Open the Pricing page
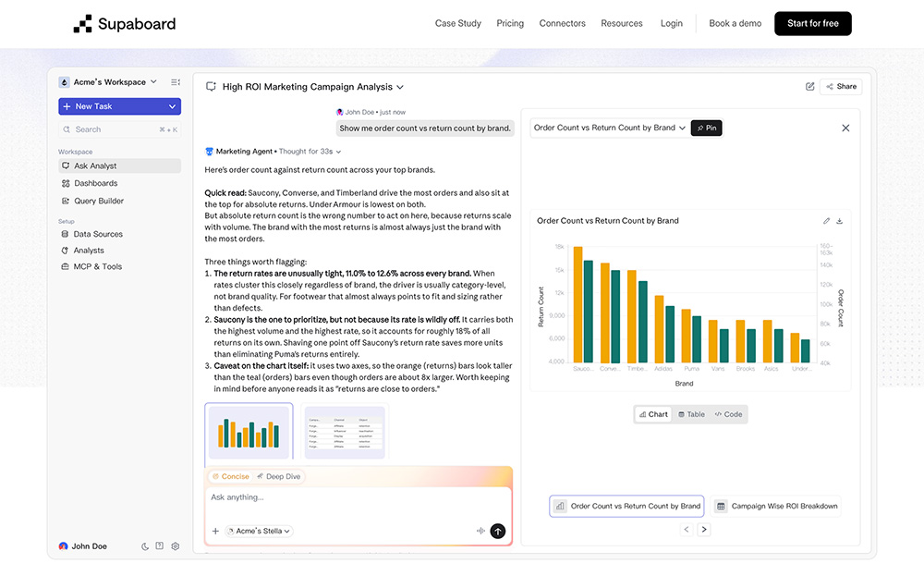 click(x=510, y=24)
